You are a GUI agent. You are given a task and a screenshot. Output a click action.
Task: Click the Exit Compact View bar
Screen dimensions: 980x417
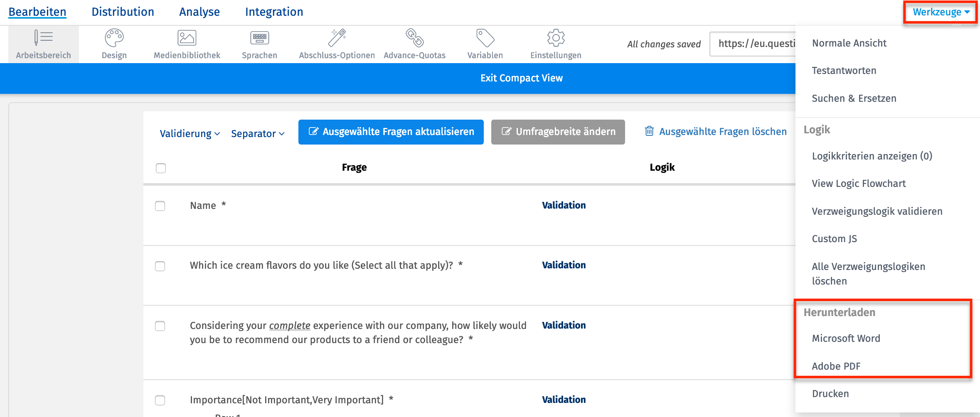pos(522,78)
